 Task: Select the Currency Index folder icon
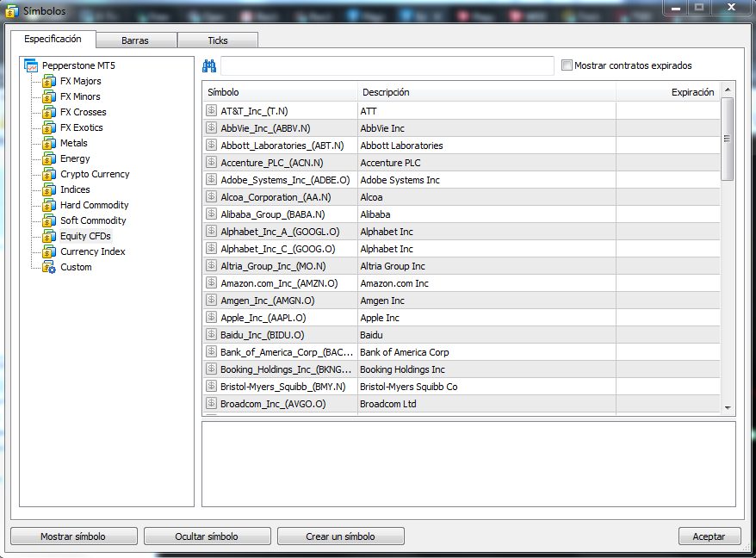click(x=49, y=251)
